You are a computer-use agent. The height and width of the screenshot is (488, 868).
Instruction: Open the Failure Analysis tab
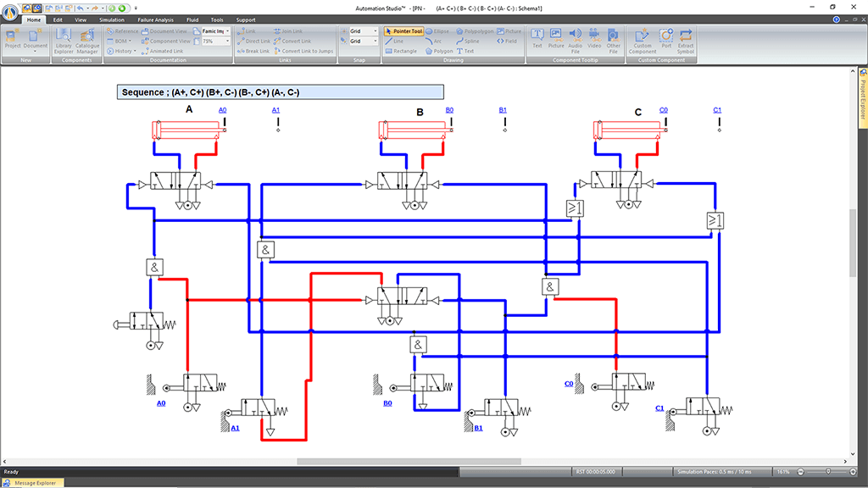(155, 19)
